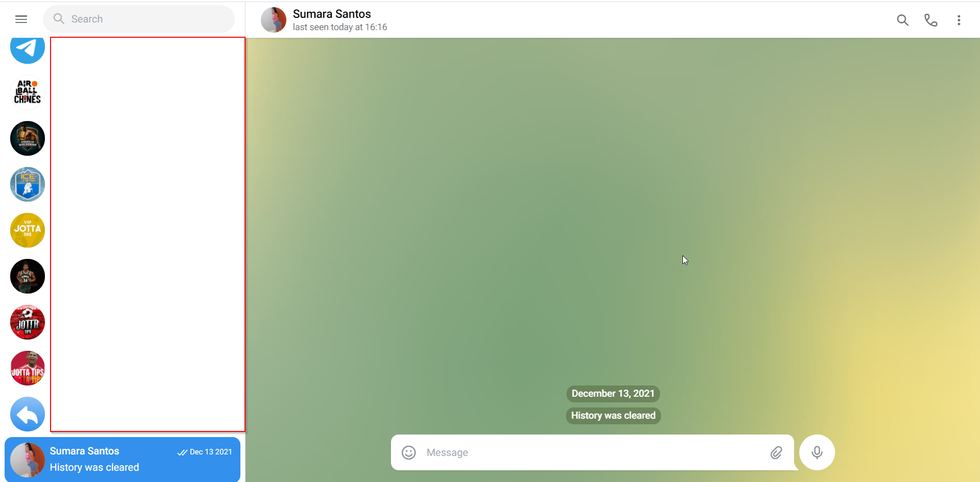Click Sumara Santos header avatar photo
Image resolution: width=980 pixels, height=482 pixels.
[x=274, y=20]
